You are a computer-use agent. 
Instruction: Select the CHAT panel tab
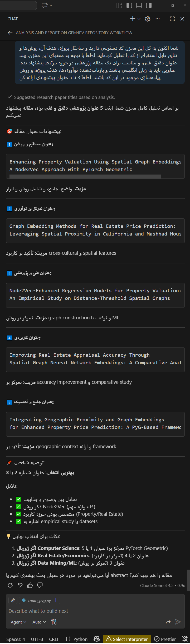[13, 19]
